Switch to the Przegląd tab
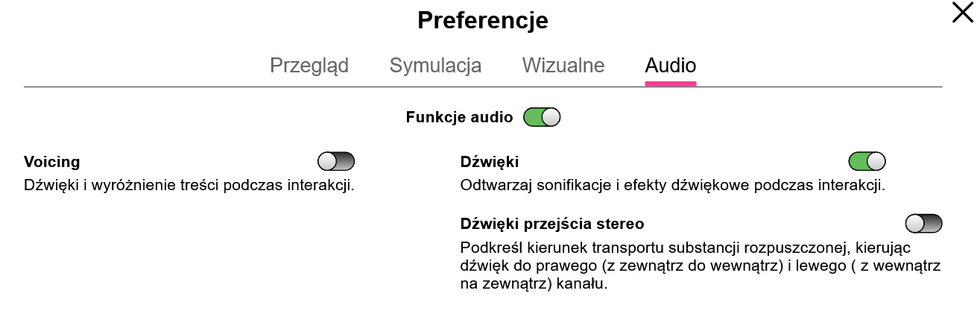 click(309, 66)
